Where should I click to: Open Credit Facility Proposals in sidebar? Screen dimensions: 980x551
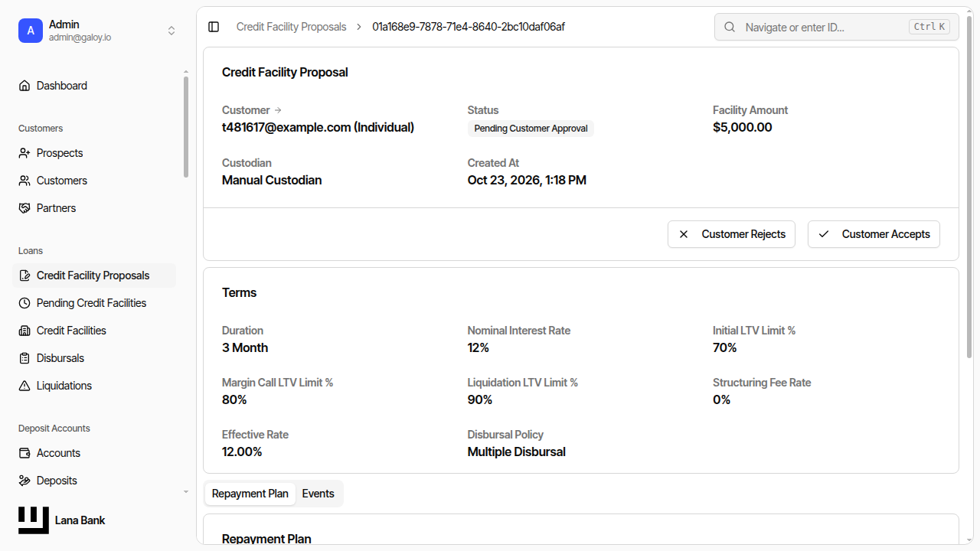click(x=94, y=275)
